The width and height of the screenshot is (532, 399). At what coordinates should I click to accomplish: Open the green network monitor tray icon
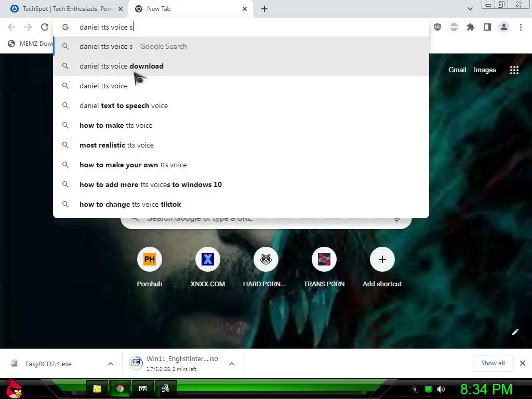click(x=429, y=389)
